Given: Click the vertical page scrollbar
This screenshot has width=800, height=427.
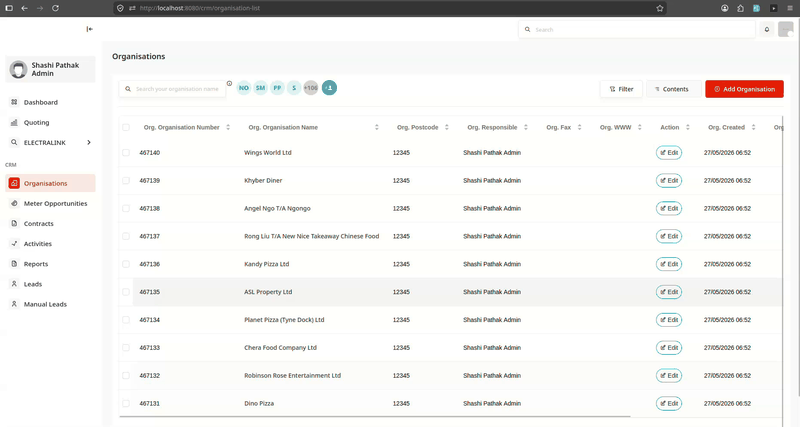Looking at the screenshot, I should 797,207.
